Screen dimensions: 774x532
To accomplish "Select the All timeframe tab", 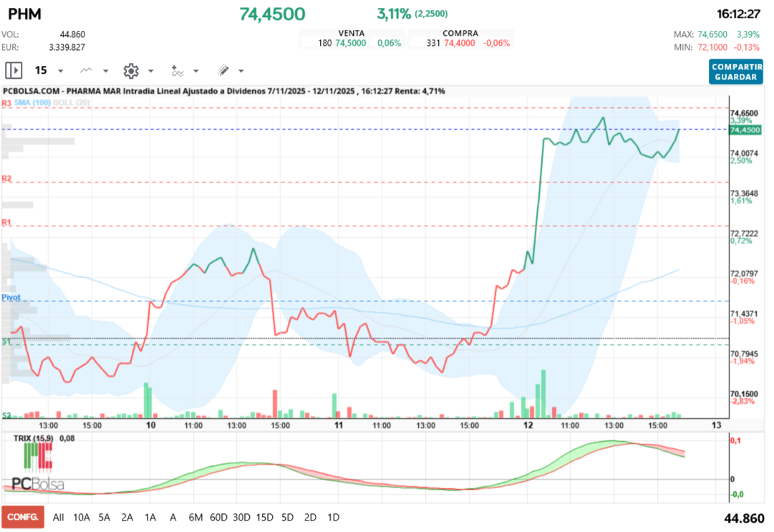I will pyautogui.click(x=58, y=517).
